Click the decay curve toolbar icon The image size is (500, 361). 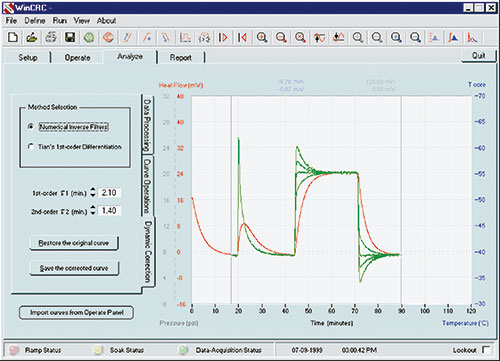[x=472, y=37]
